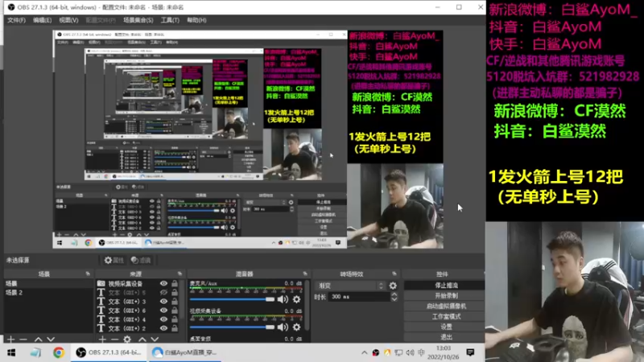The image size is (644, 362).
Task: Open the 视图(V) menu
Action: (x=68, y=20)
